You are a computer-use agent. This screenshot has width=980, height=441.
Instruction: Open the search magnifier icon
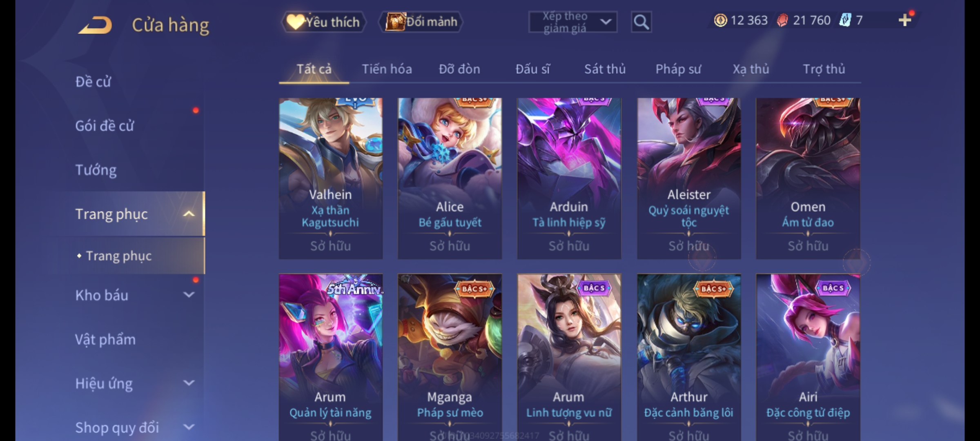click(x=641, y=22)
